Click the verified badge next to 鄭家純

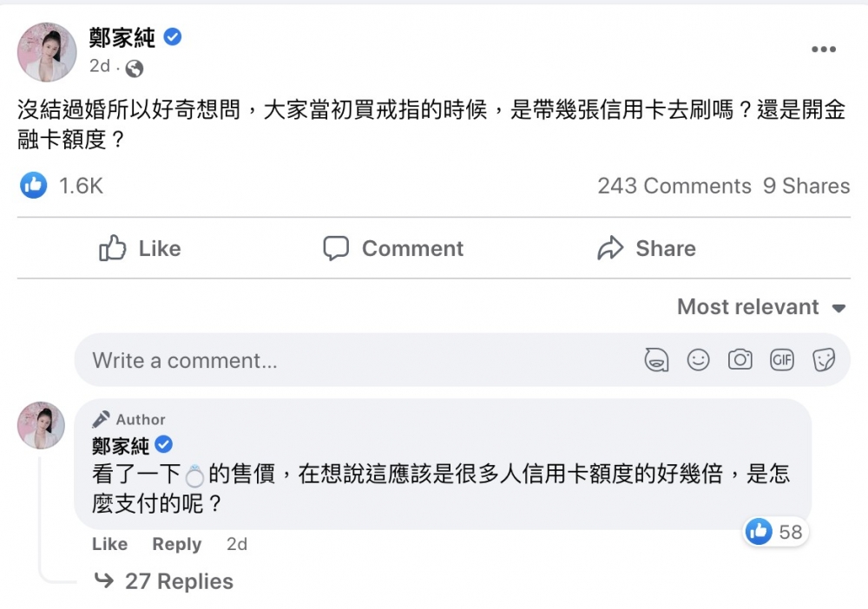click(172, 38)
